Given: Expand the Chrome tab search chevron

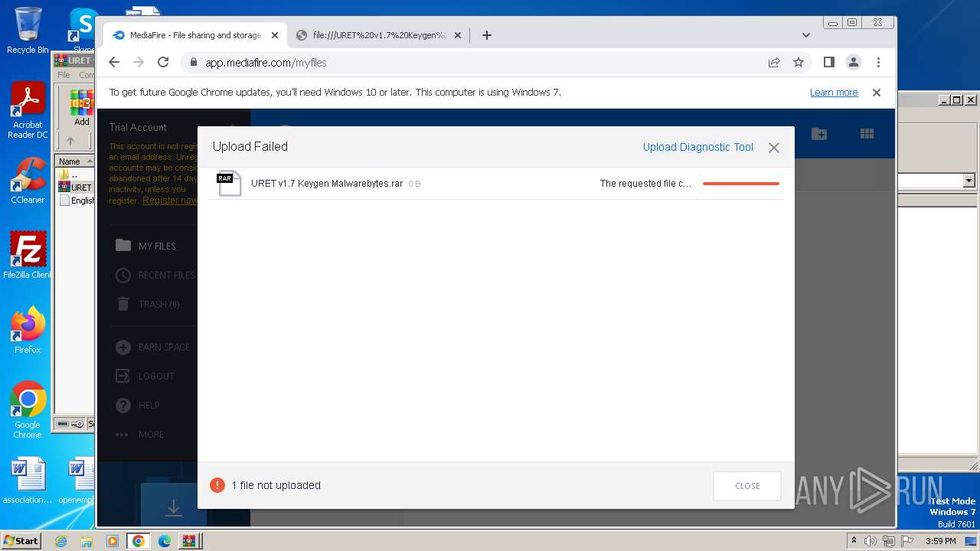Looking at the screenshot, I should [x=805, y=35].
